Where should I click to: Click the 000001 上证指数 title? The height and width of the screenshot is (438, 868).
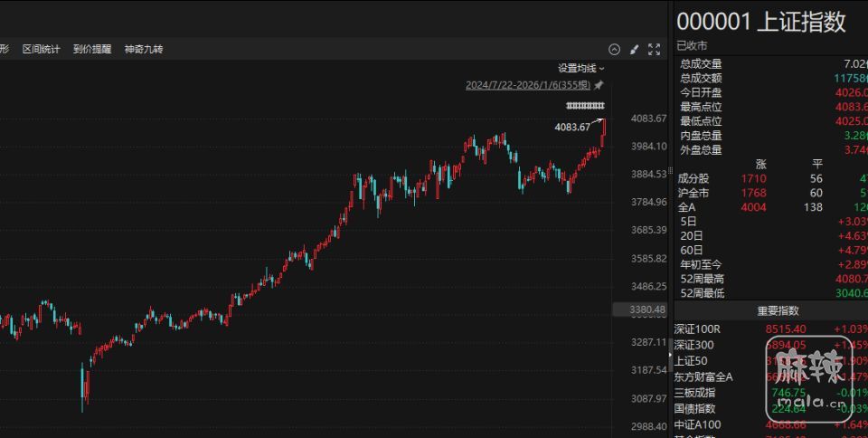pos(761,23)
